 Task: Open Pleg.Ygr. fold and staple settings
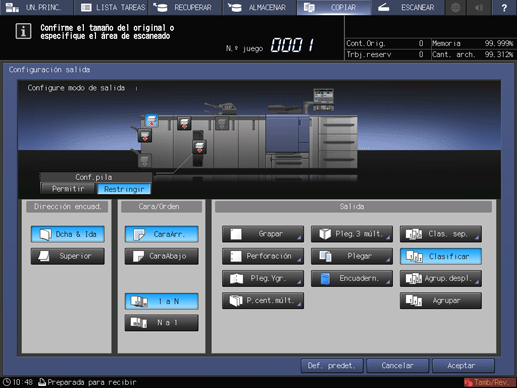point(263,278)
